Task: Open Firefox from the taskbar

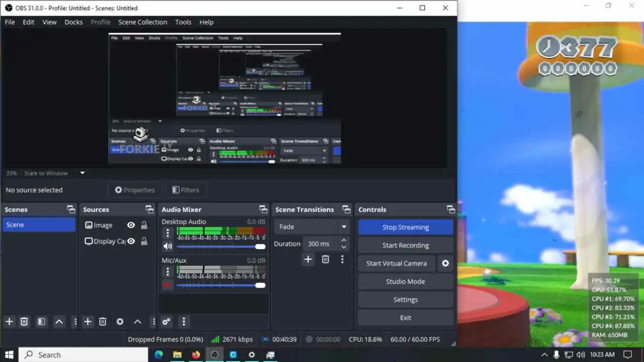Action: point(196,354)
